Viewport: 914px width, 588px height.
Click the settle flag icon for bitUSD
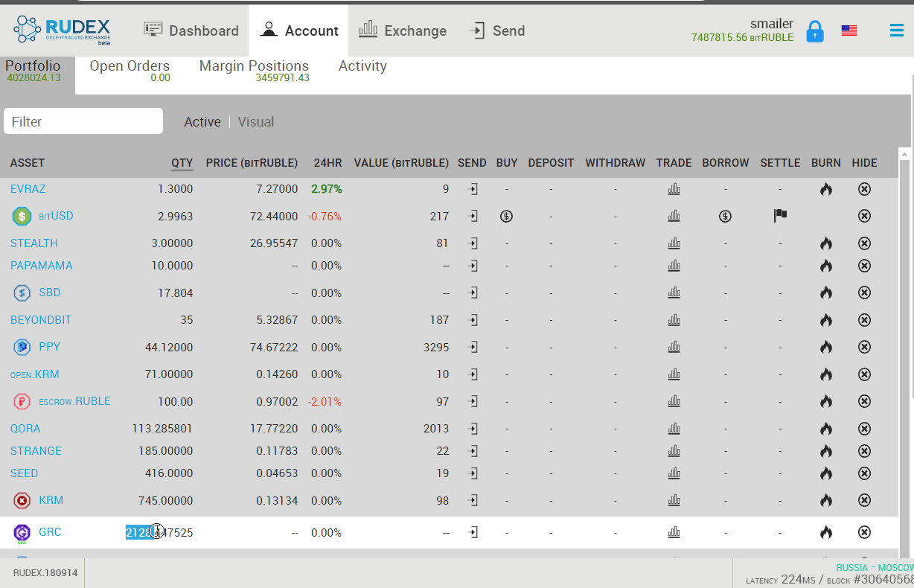tap(780, 216)
